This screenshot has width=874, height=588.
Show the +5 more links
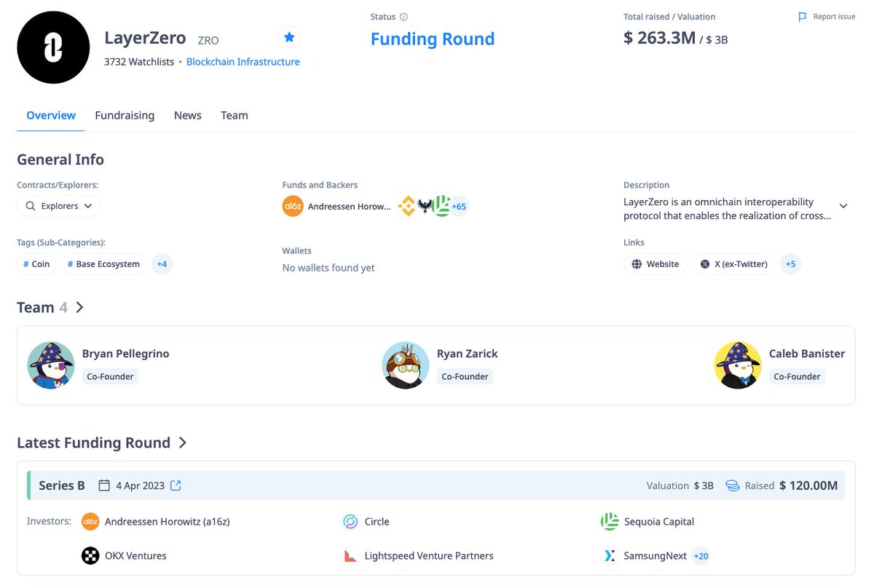coord(790,264)
